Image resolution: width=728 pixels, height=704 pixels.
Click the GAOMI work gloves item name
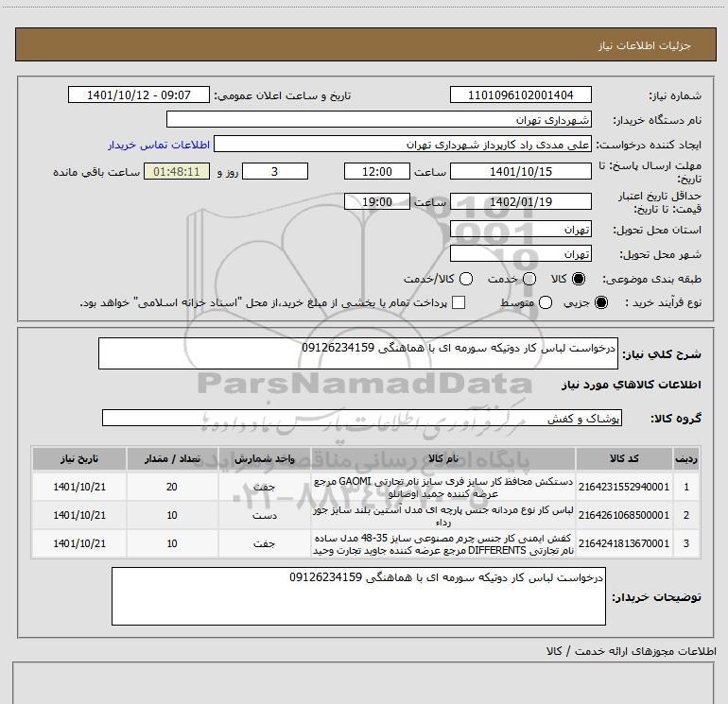coord(442,488)
